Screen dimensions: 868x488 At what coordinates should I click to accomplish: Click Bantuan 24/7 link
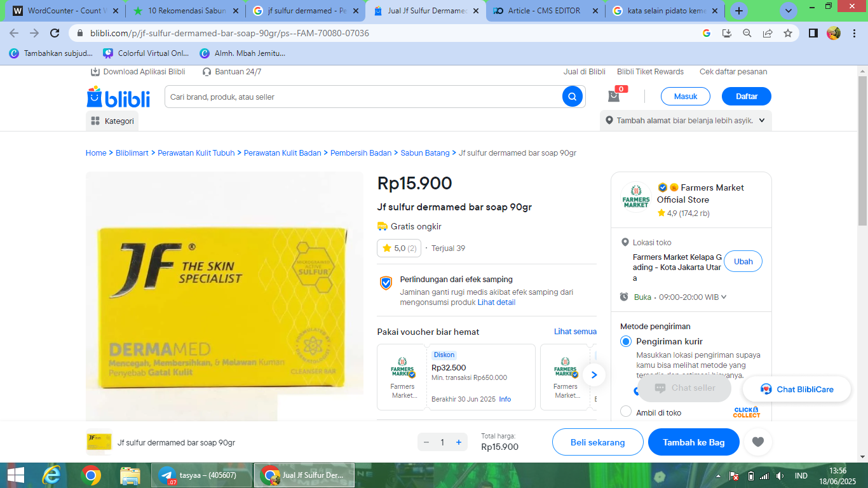click(x=232, y=72)
